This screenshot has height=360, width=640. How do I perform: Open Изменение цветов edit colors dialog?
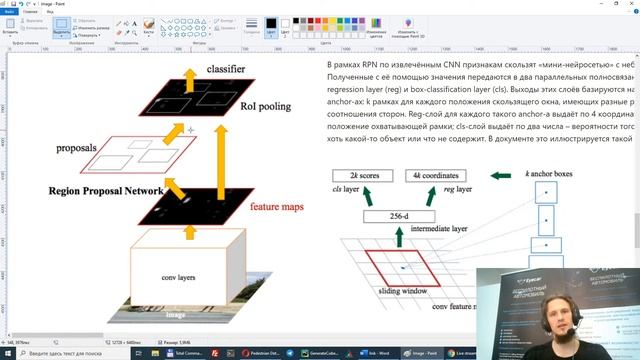[x=376, y=27]
